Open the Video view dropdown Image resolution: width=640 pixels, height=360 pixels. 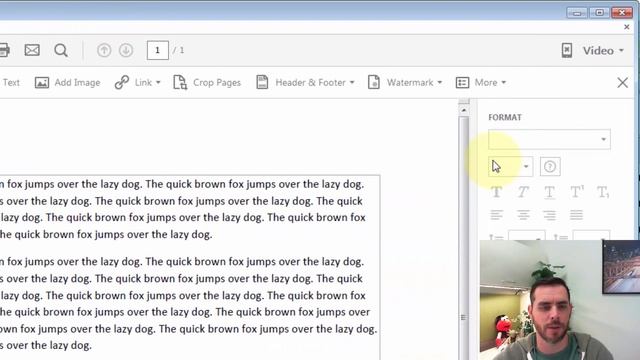click(x=603, y=51)
